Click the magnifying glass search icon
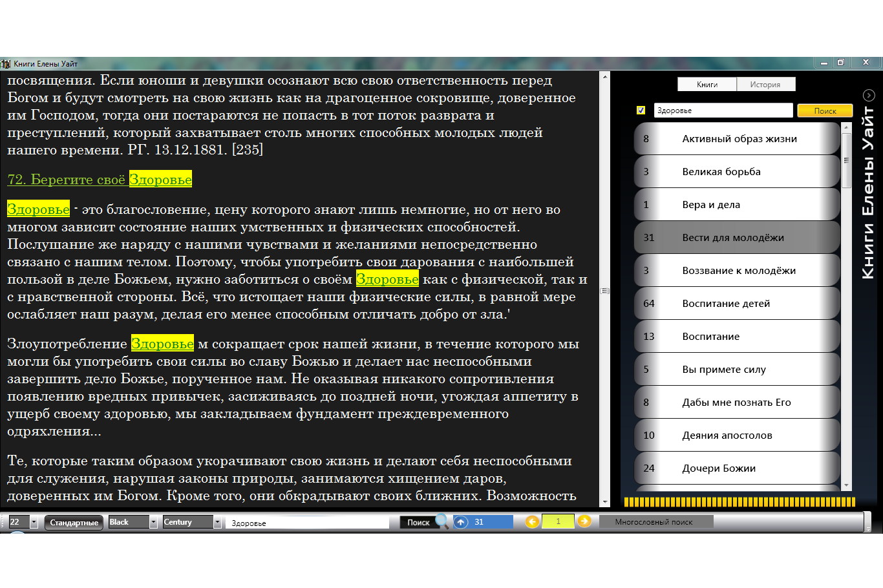The height and width of the screenshot is (588, 883). [x=442, y=521]
